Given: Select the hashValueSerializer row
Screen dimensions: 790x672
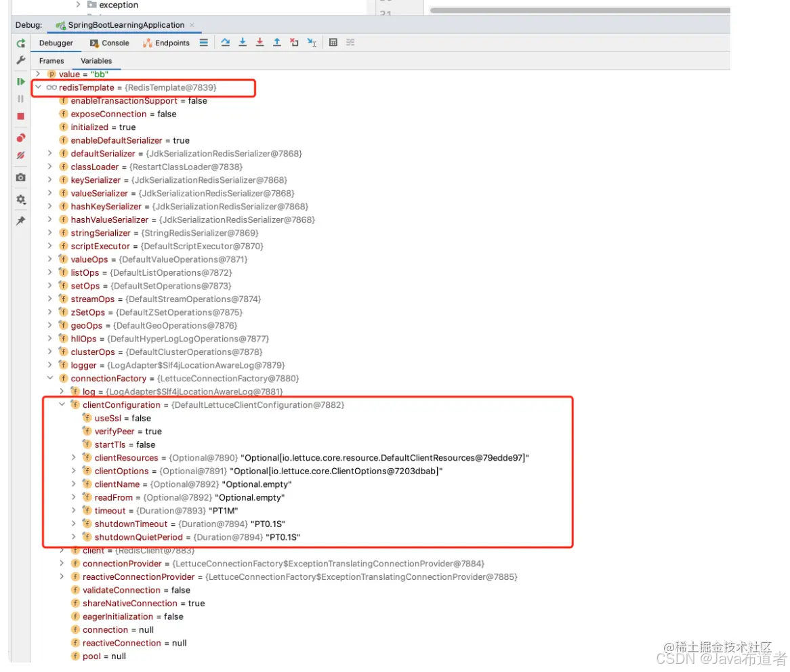Looking at the screenshot, I should coord(187,219).
